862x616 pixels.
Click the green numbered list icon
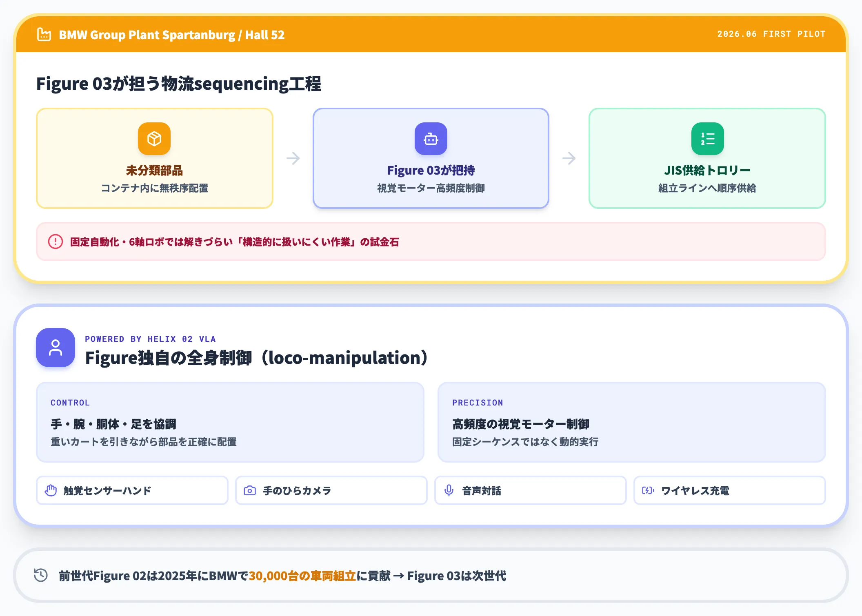[707, 139]
